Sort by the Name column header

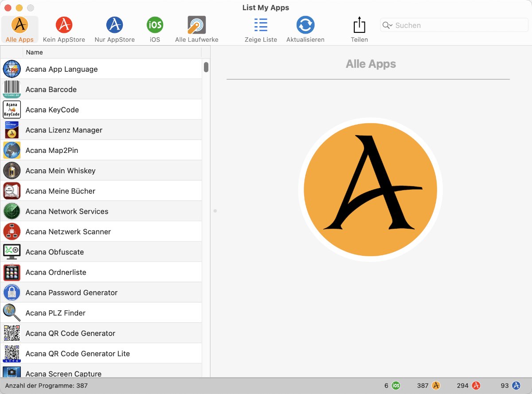click(113, 52)
